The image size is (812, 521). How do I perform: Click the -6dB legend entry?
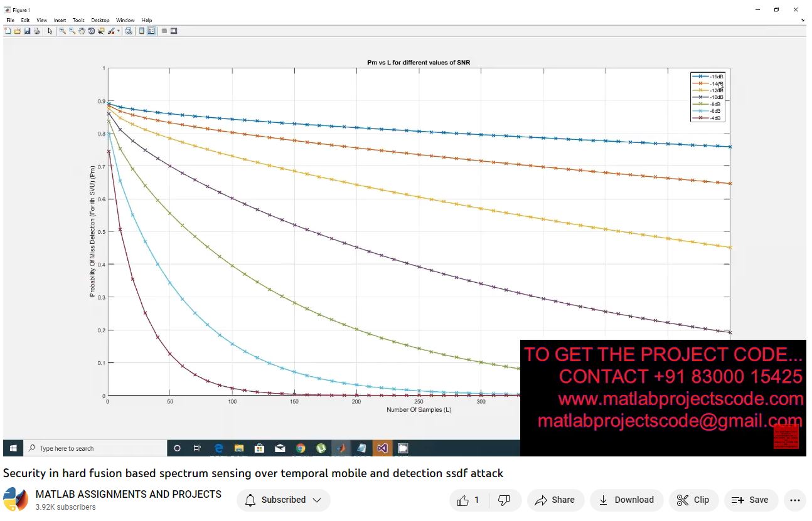[x=708, y=111]
